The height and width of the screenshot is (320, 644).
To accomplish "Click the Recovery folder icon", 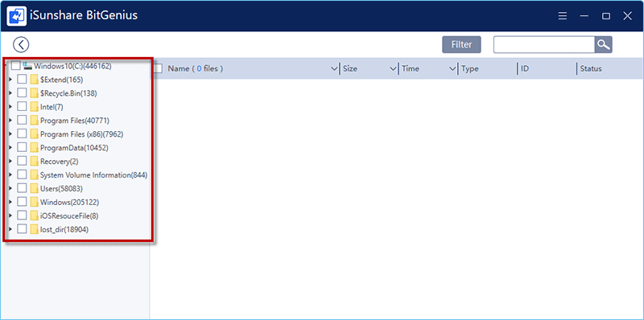I will (34, 161).
